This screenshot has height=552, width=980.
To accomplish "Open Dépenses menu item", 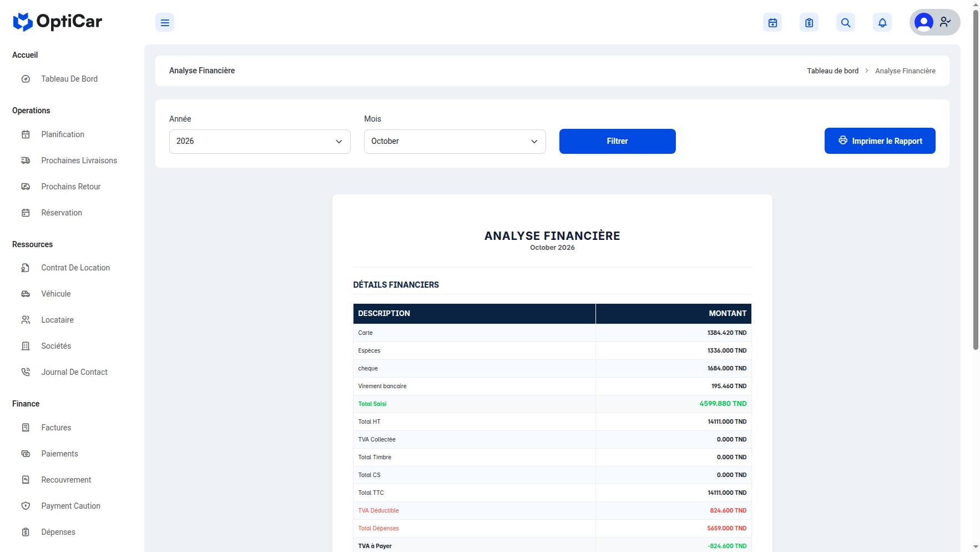I will [x=58, y=532].
